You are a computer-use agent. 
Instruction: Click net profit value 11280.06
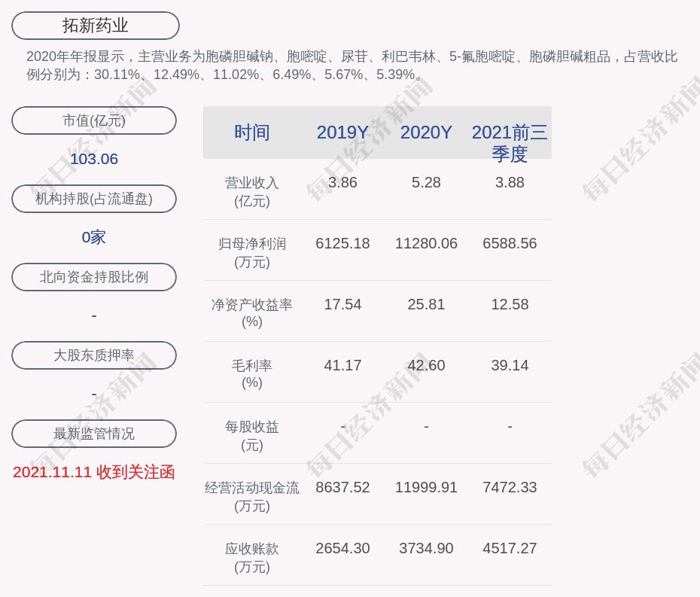point(426,243)
